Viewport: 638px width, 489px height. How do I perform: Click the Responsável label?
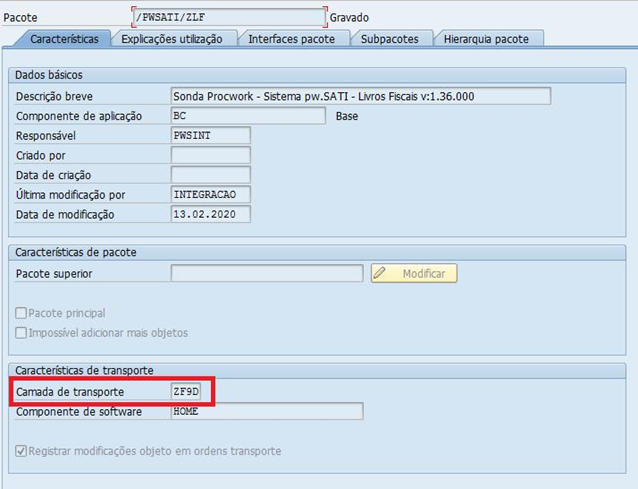pyautogui.click(x=46, y=136)
